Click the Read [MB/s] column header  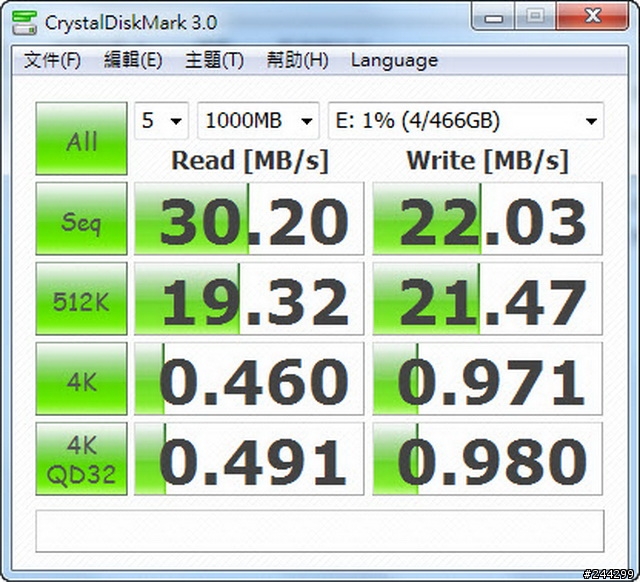pos(250,161)
